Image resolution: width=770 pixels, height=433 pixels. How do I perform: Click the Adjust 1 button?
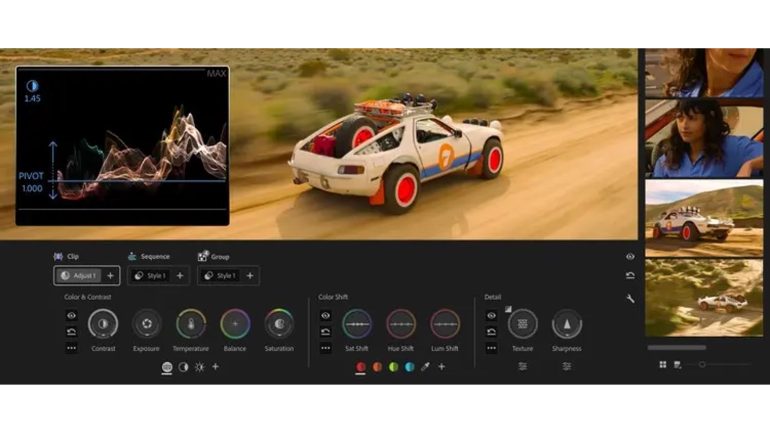click(78, 275)
